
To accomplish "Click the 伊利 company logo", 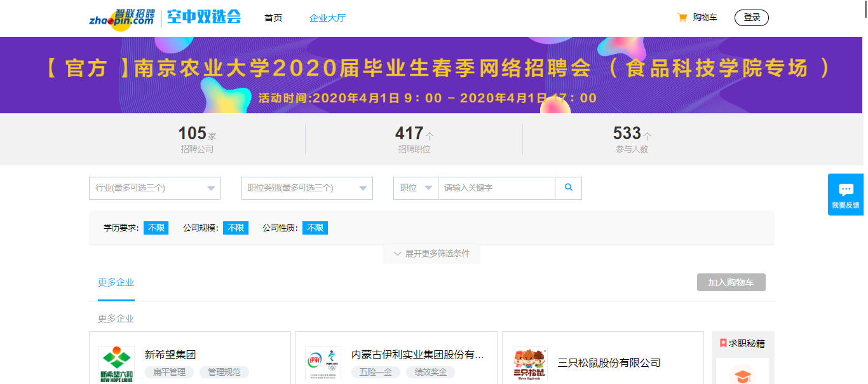I will (323, 364).
